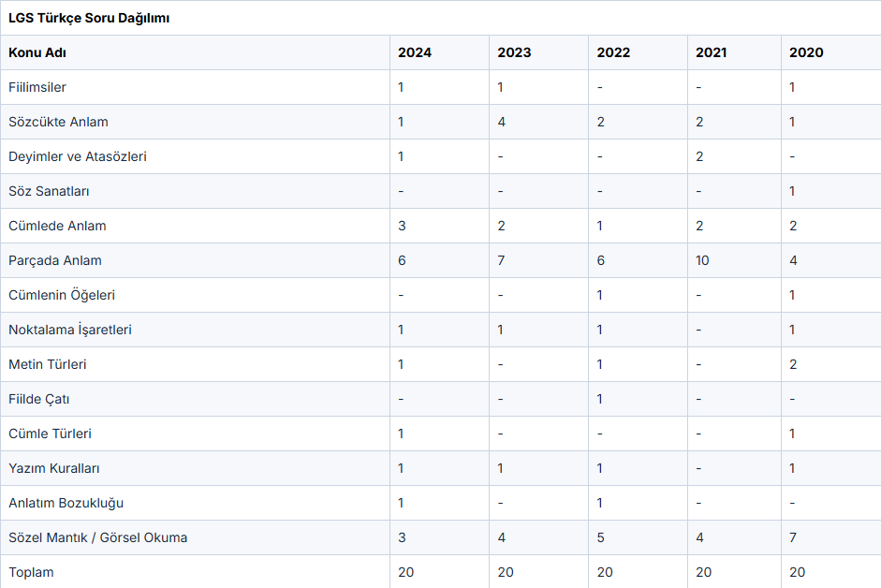
Task: Select the 2020 column header
Action: pyautogui.click(x=806, y=52)
